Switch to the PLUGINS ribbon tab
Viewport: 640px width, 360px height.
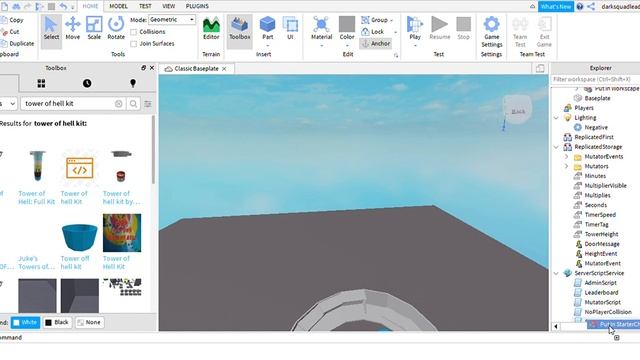(x=197, y=6)
